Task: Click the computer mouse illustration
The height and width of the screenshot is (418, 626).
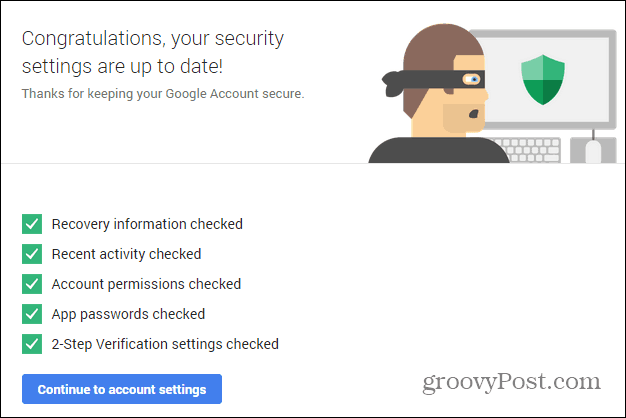Action: pos(593,152)
